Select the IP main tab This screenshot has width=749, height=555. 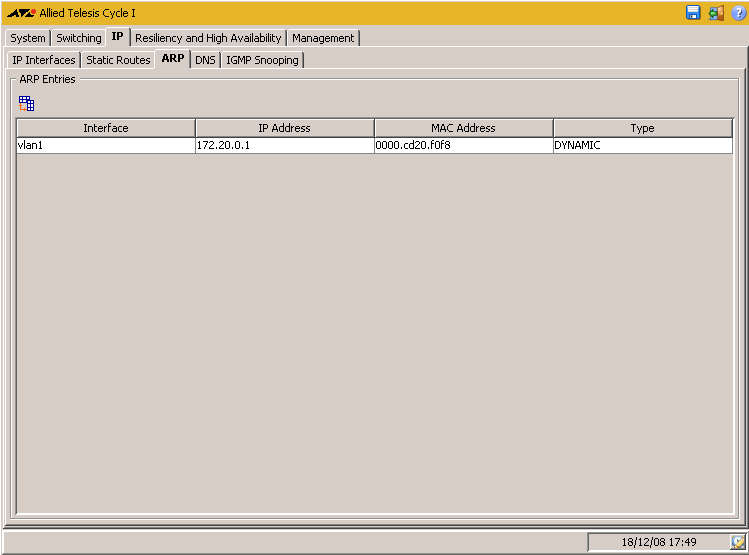coord(118,36)
